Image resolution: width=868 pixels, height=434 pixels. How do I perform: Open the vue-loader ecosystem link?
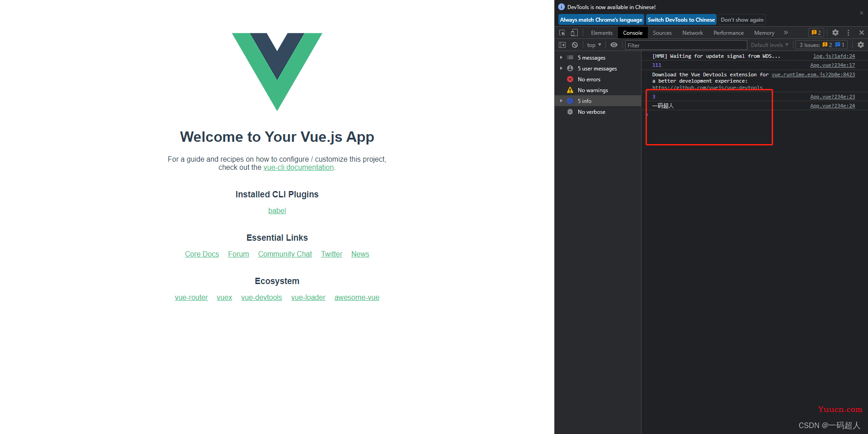[x=308, y=297]
